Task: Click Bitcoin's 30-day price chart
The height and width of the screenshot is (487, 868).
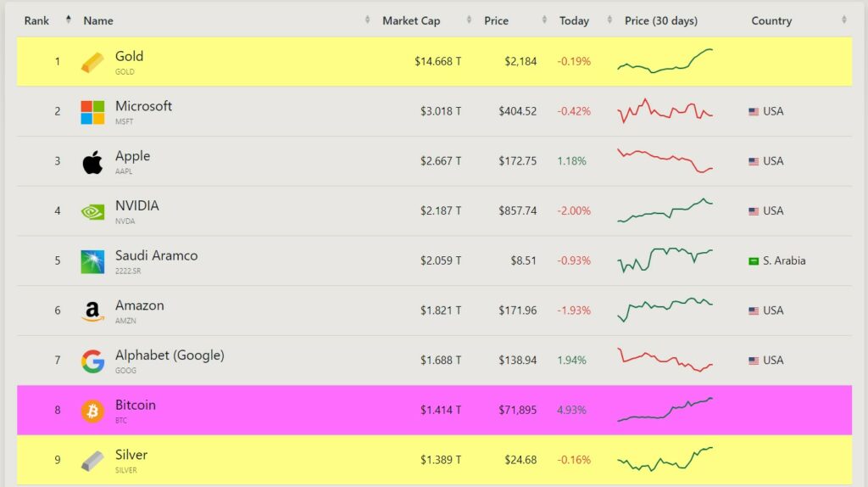Action: pyautogui.click(x=665, y=410)
